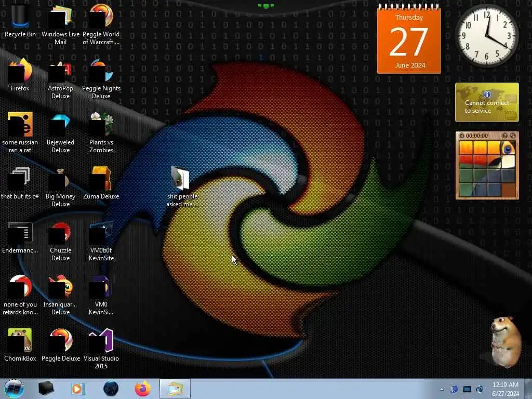Viewport: 532px width, 399px height.
Task: Select the VM0 KevinSi... icon
Action: pos(101,295)
